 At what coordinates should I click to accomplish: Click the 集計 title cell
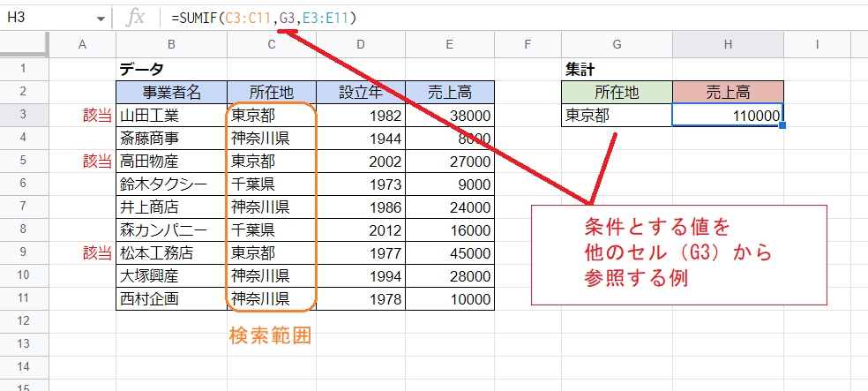point(617,69)
